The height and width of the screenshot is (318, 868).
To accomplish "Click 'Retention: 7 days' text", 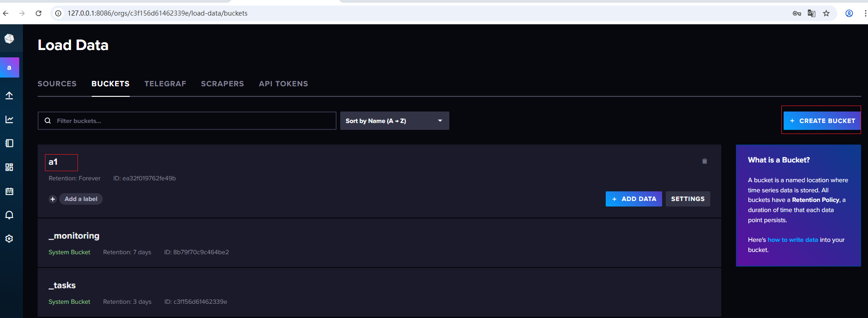I will [x=127, y=252].
